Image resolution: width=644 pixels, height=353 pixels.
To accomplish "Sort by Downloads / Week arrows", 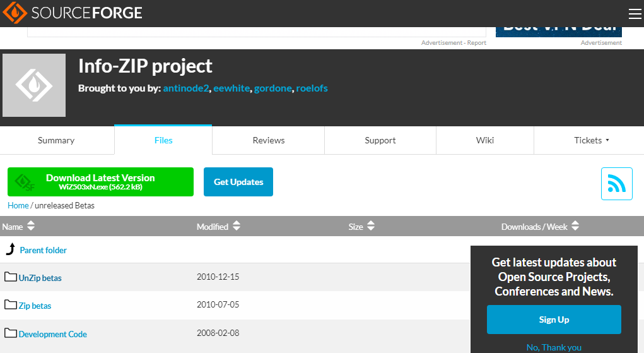I will [x=575, y=225].
